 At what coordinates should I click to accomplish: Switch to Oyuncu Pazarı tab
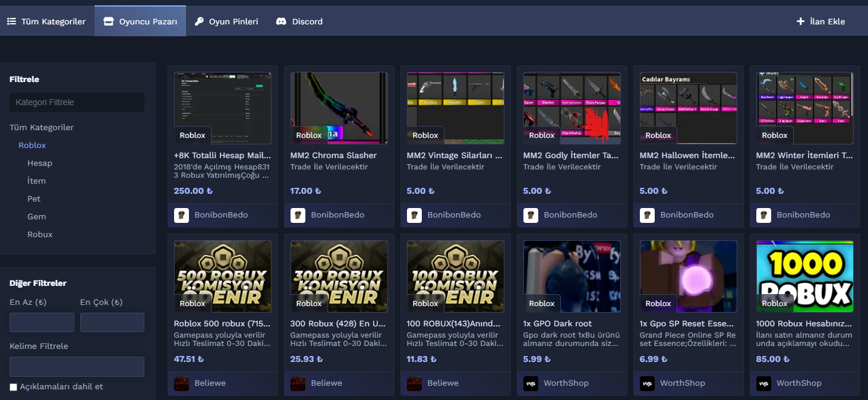(140, 21)
